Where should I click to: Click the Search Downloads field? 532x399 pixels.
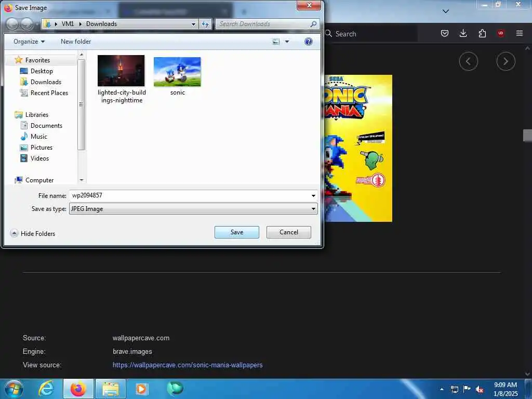pyautogui.click(x=263, y=24)
